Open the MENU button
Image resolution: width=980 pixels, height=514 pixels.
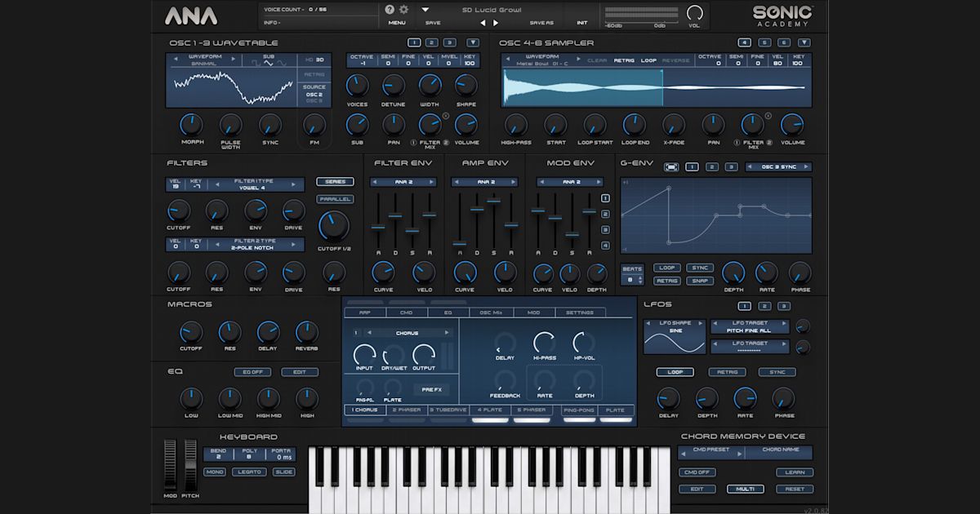[397, 23]
